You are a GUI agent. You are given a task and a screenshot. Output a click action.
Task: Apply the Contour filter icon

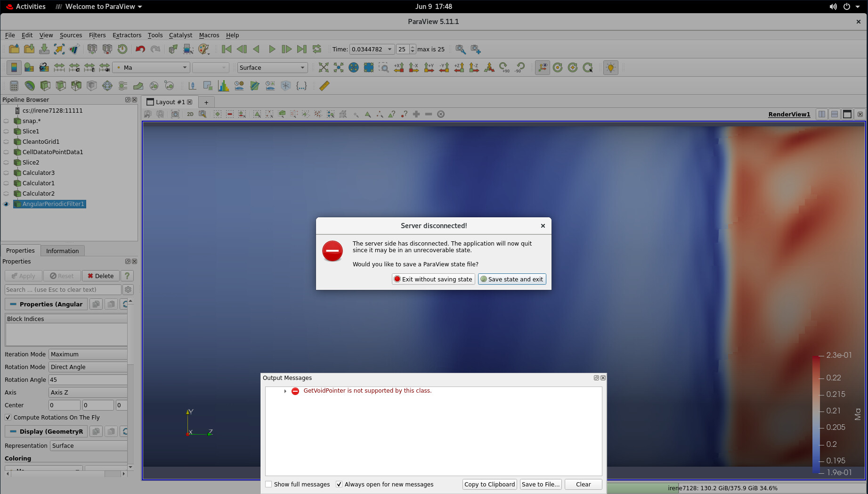[30, 86]
